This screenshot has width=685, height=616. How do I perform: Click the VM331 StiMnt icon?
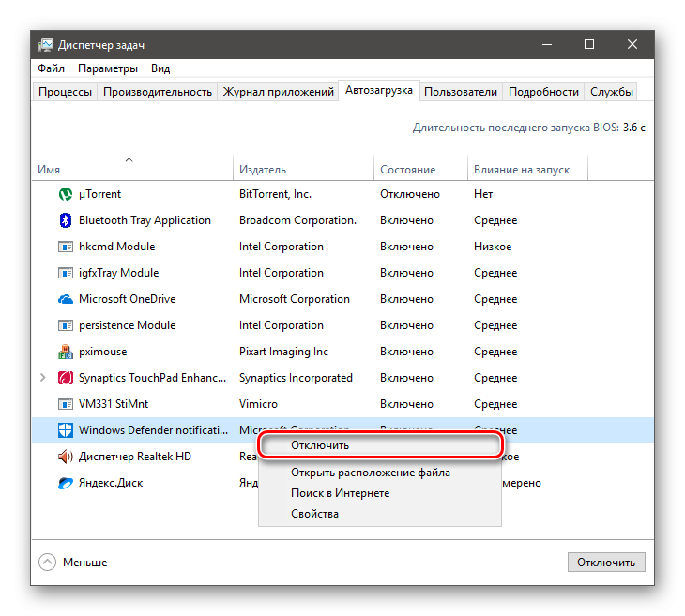66,404
